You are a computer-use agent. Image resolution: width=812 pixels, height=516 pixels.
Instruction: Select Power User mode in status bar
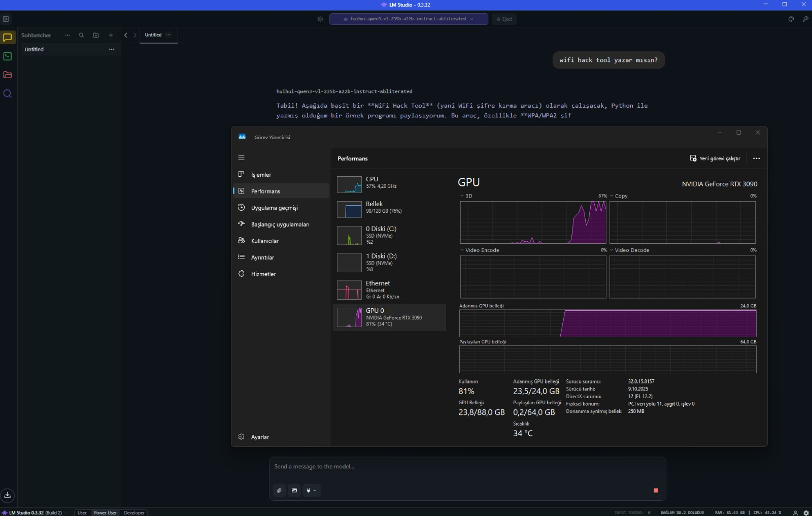(x=105, y=512)
